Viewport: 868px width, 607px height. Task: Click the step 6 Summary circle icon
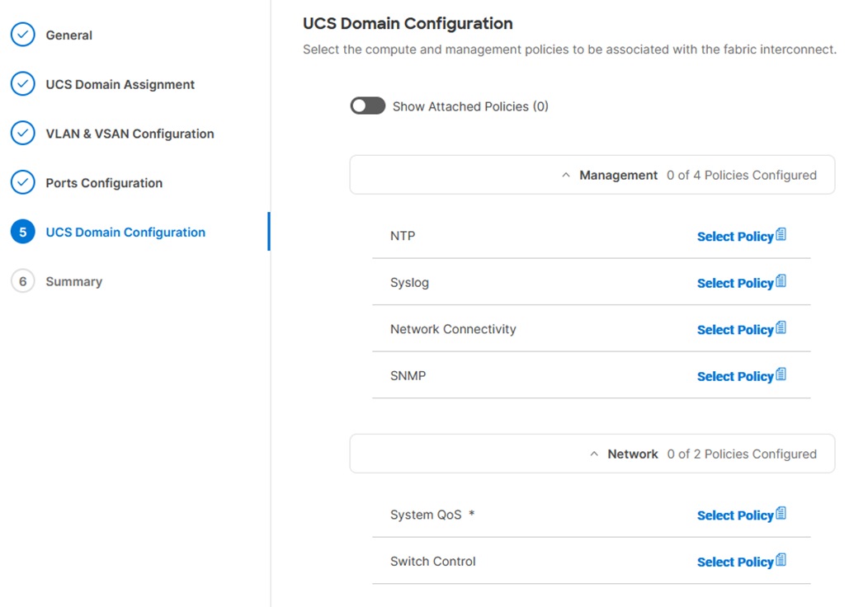(x=23, y=281)
